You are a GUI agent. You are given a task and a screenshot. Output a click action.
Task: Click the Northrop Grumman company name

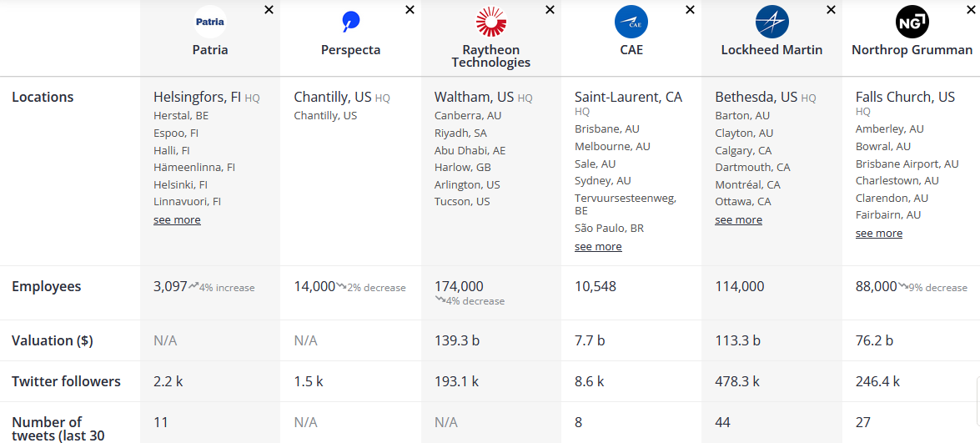pos(912,50)
